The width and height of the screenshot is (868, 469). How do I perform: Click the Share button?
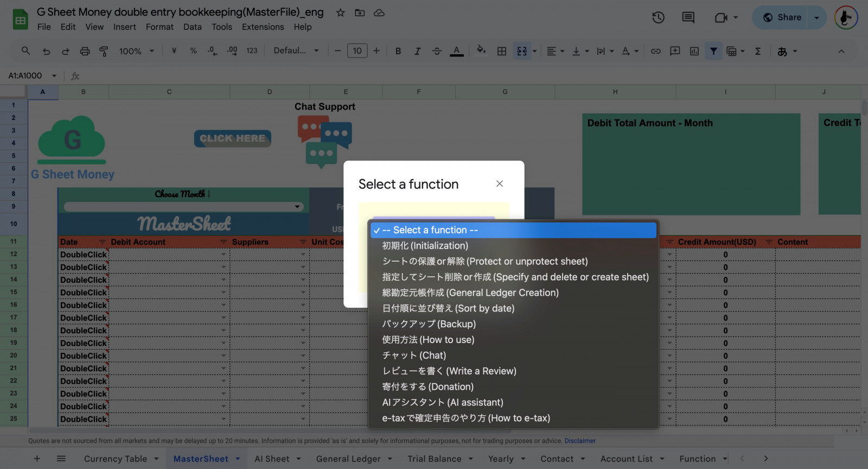tap(782, 17)
